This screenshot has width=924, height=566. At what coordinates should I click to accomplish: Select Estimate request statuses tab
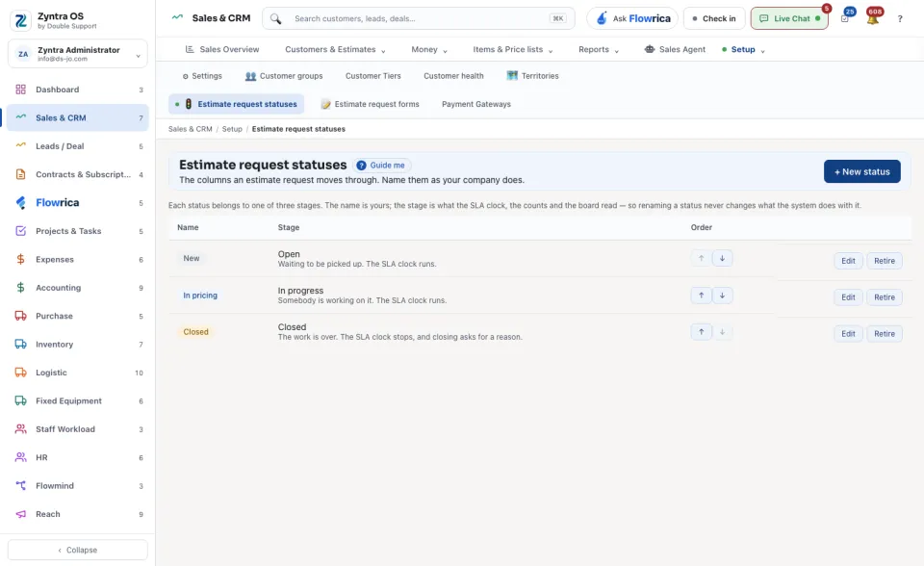(x=237, y=104)
